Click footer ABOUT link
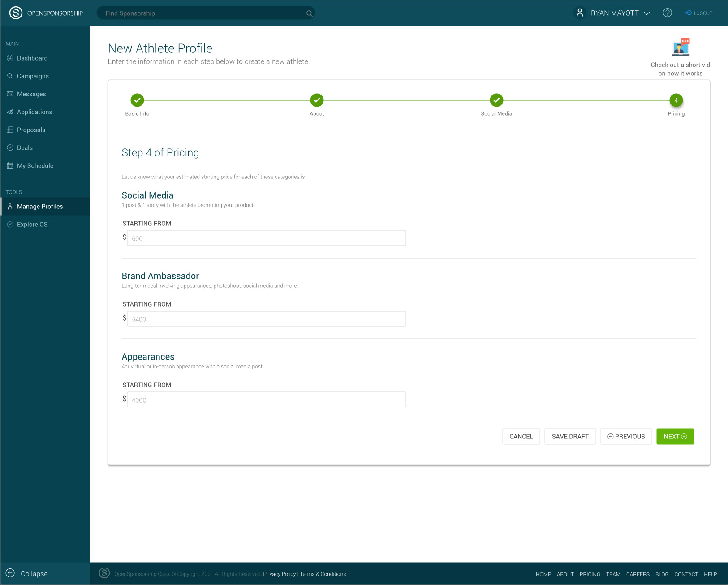This screenshot has width=728, height=585. coord(565,574)
